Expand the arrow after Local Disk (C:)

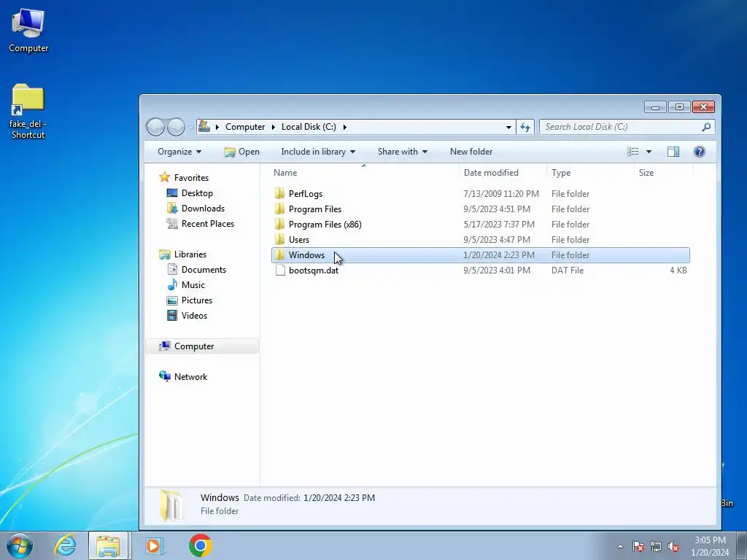(344, 127)
